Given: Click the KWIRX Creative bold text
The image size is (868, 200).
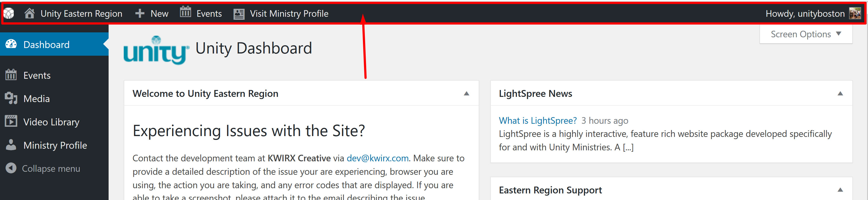Looking at the screenshot, I should (299, 158).
